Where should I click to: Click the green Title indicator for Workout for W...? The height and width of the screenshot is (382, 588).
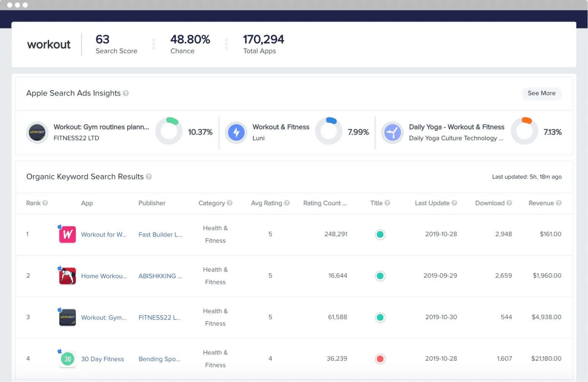pos(380,234)
